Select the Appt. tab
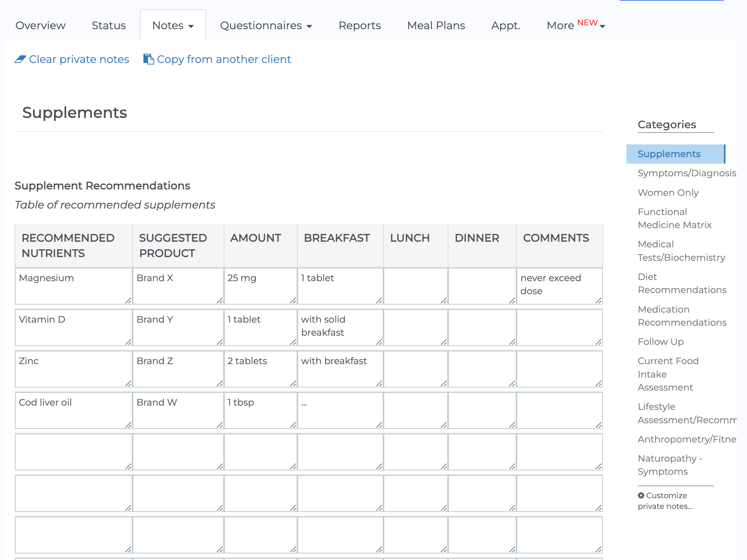 point(505,25)
